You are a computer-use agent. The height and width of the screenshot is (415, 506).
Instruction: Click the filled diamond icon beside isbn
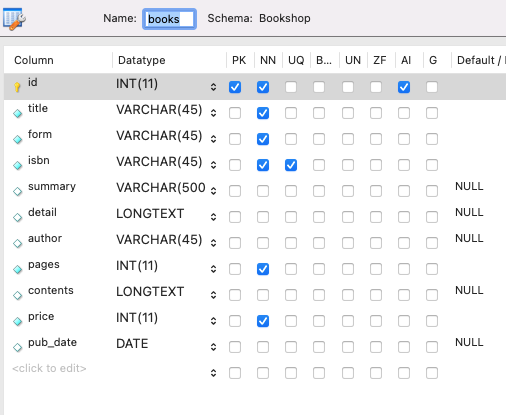click(x=18, y=165)
